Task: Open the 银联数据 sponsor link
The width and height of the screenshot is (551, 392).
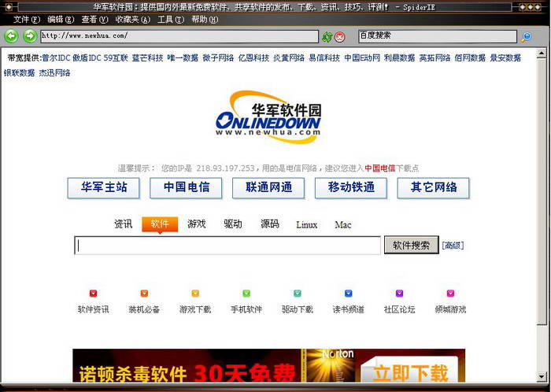Action: [x=20, y=73]
